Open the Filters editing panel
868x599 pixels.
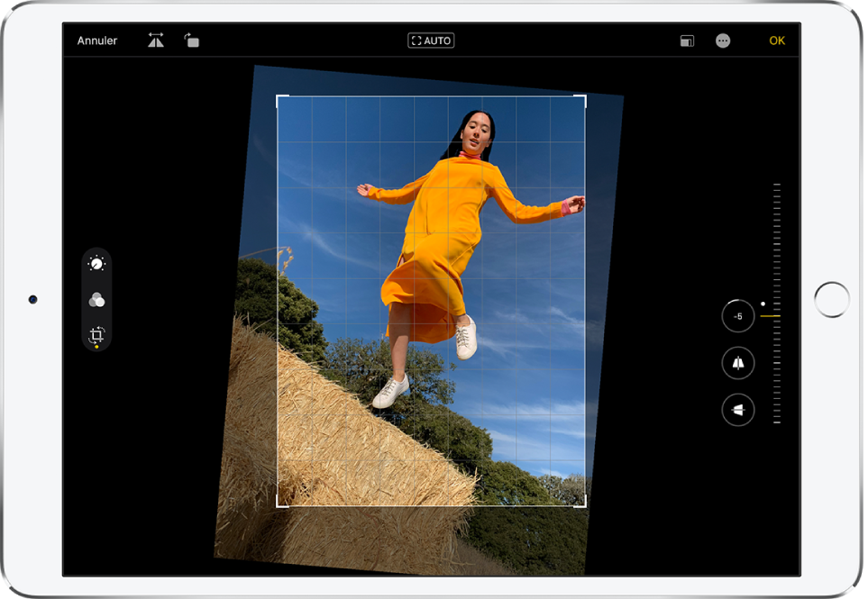[95, 298]
